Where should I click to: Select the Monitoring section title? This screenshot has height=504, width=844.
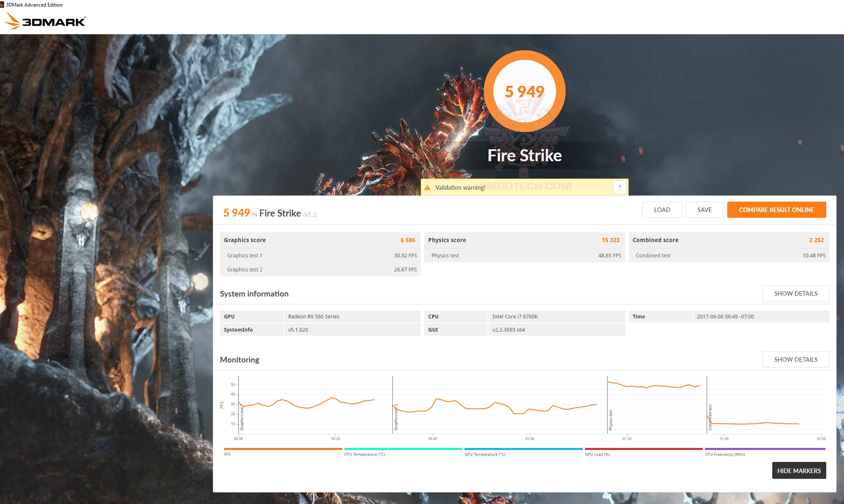pos(240,360)
